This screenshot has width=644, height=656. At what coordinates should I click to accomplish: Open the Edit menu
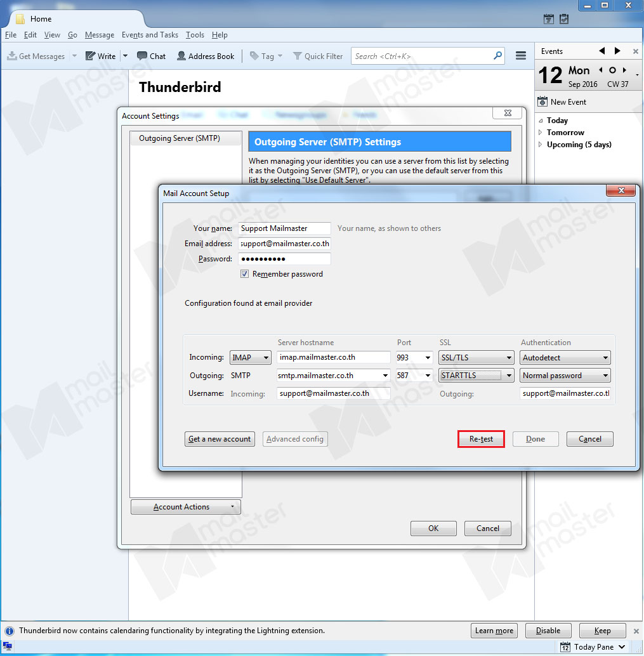tap(30, 35)
